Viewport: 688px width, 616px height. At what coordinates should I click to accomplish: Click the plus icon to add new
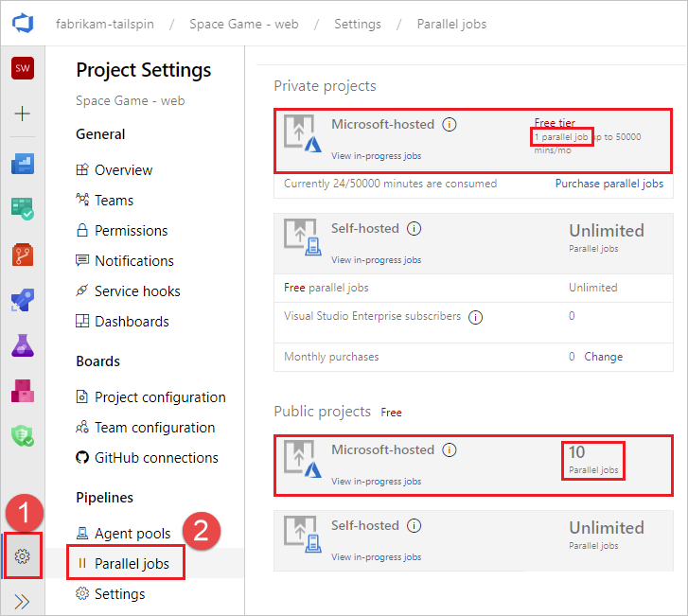click(x=23, y=114)
